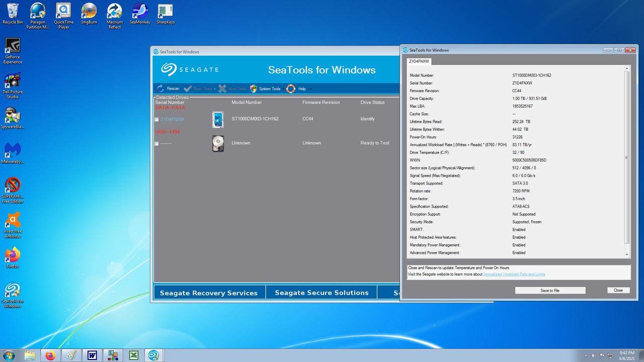This screenshot has width=644, height=362.
Task: Select the Unknown USB drive picture
Action: (218, 144)
